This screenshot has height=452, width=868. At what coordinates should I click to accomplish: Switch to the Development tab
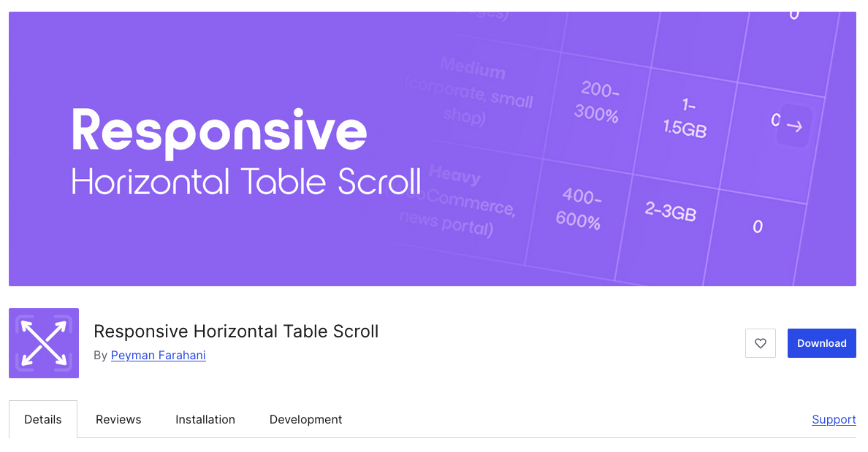(x=305, y=419)
